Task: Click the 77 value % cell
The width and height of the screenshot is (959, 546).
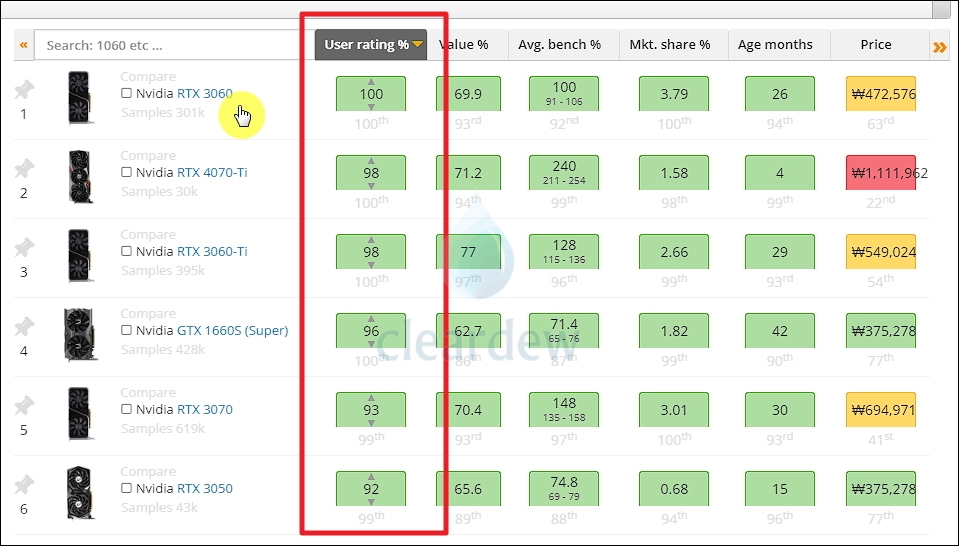Action: click(468, 251)
